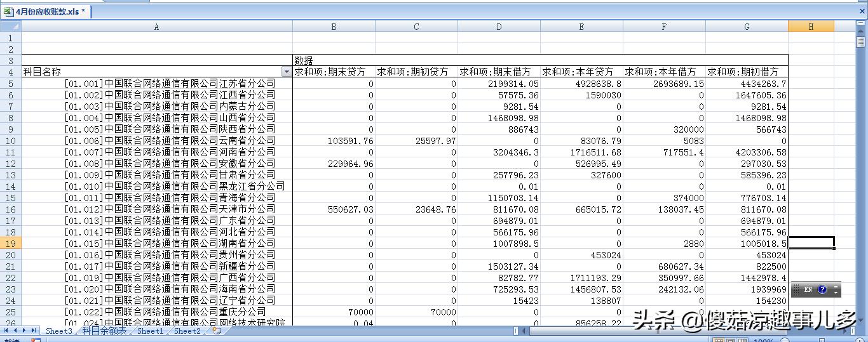Image resolution: width=868 pixels, height=342 pixels.
Task: Click the 求和项:本年借方 header cell
Action: pyautogui.click(x=664, y=72)
